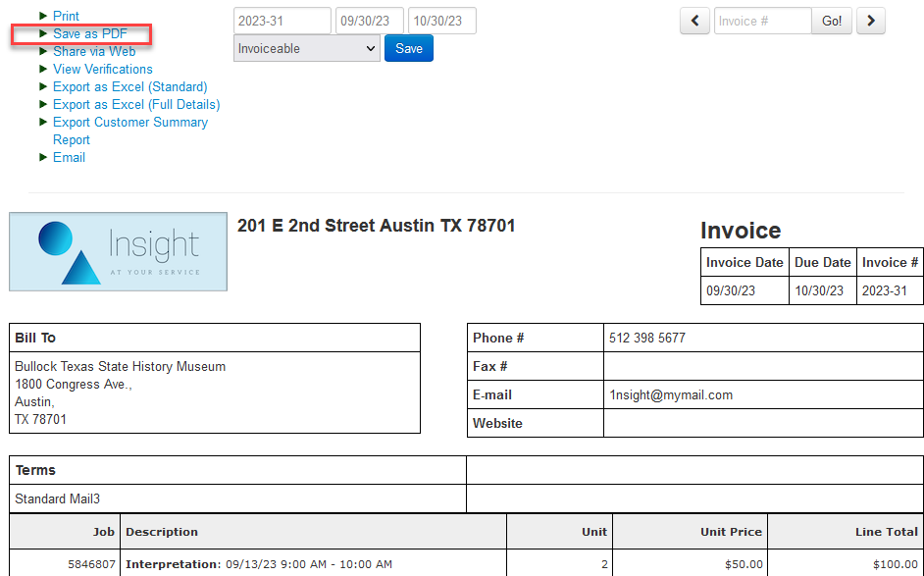
Task: Click the green arrow icon beside Email
Action: click(x=43, y=157)
